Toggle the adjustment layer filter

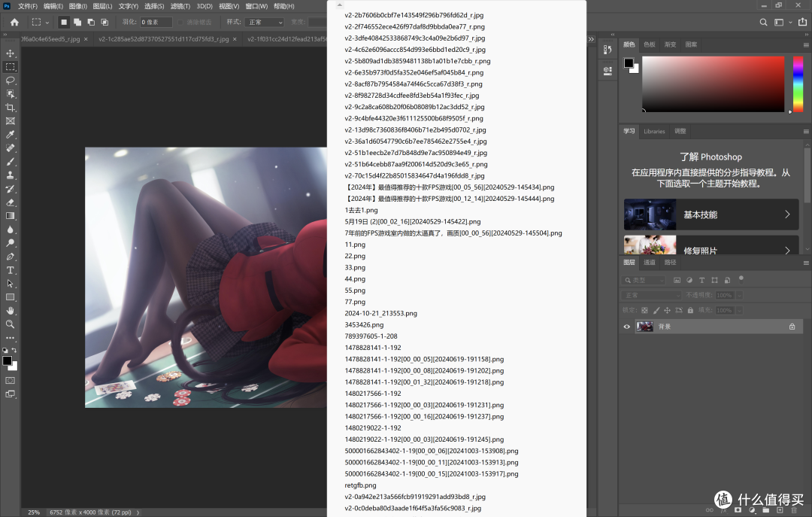pos(689,280)
